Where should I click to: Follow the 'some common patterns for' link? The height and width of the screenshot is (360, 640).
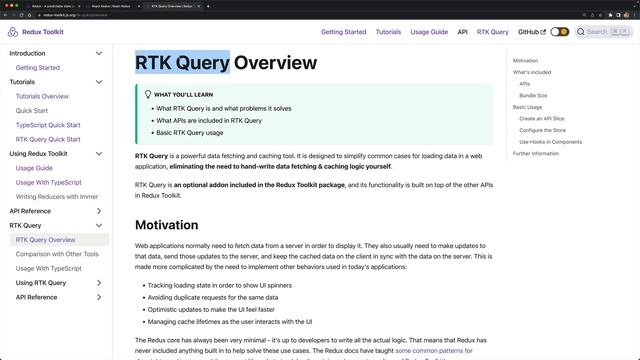point(434,351)
